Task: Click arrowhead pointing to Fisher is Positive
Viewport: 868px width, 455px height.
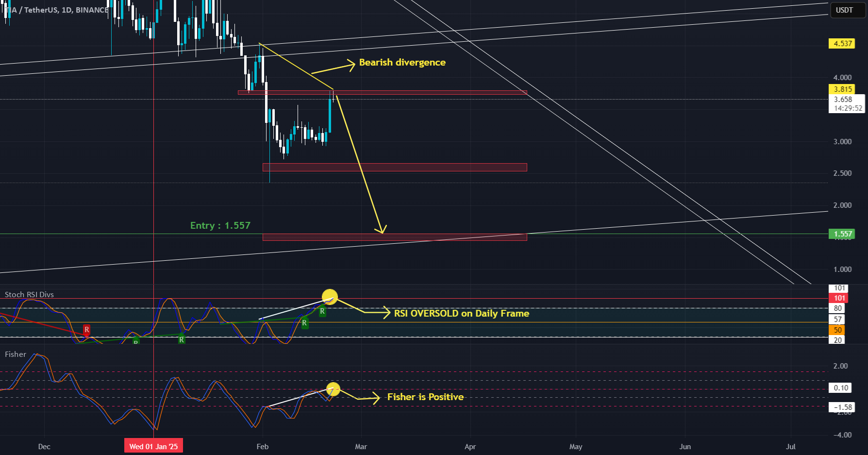Action: click(375, 398)
